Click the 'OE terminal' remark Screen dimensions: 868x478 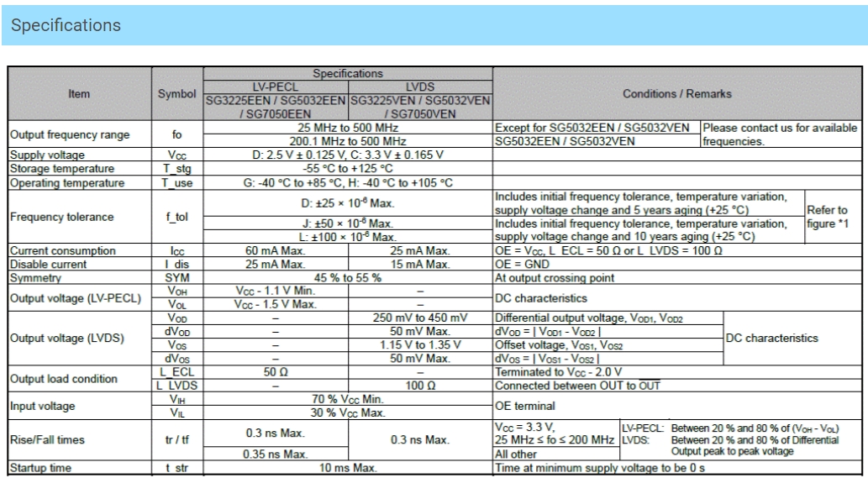[525, 406]
